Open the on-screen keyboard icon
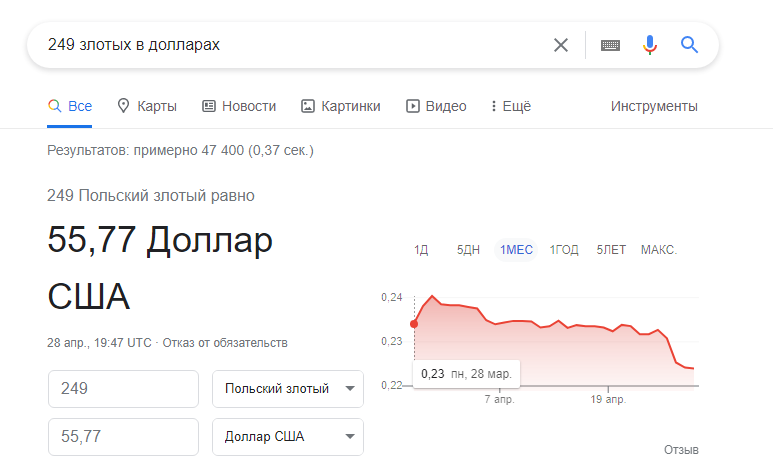 tap(610, 45)
